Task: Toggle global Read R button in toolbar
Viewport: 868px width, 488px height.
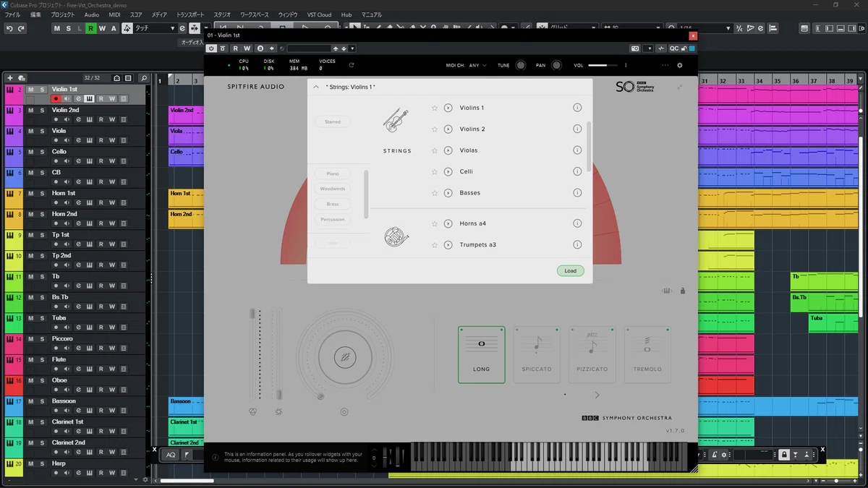Action: tap(90, 28)
